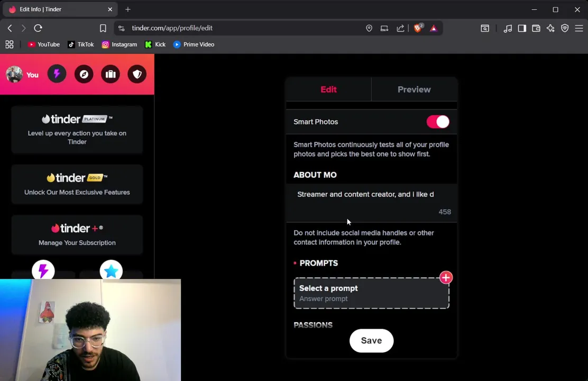
Task: Go back with the browser back arrow
Action: pos(10,28)
